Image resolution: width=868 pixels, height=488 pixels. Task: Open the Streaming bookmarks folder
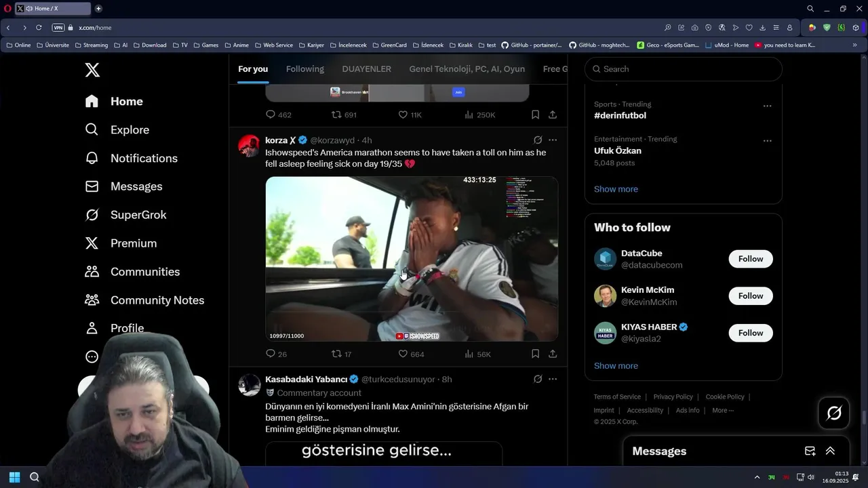pyautogui.click(x=91, y=45)
